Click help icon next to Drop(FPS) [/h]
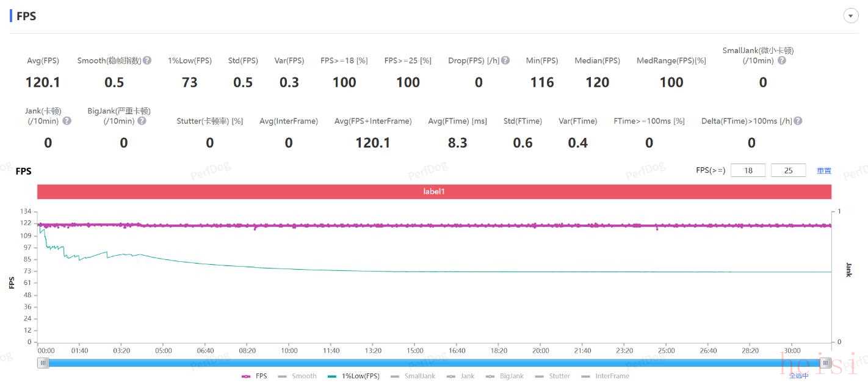 coord(505,60)
